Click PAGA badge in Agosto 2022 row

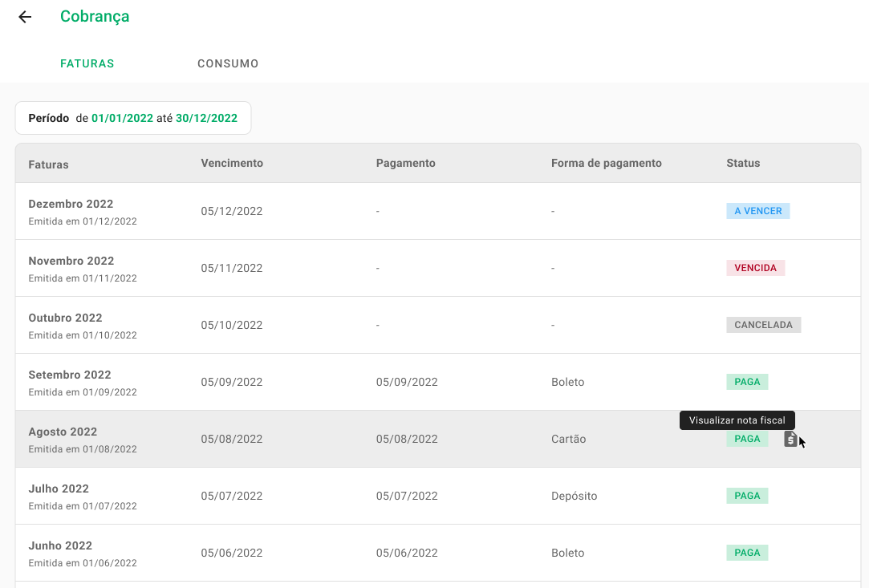pos(747,439)
